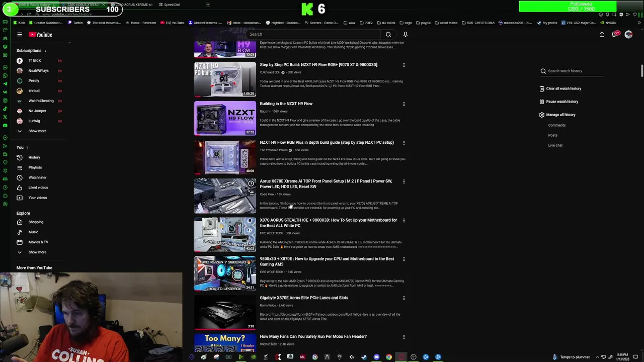Open Epic Games from the taskbar

(x=339, y=357)
